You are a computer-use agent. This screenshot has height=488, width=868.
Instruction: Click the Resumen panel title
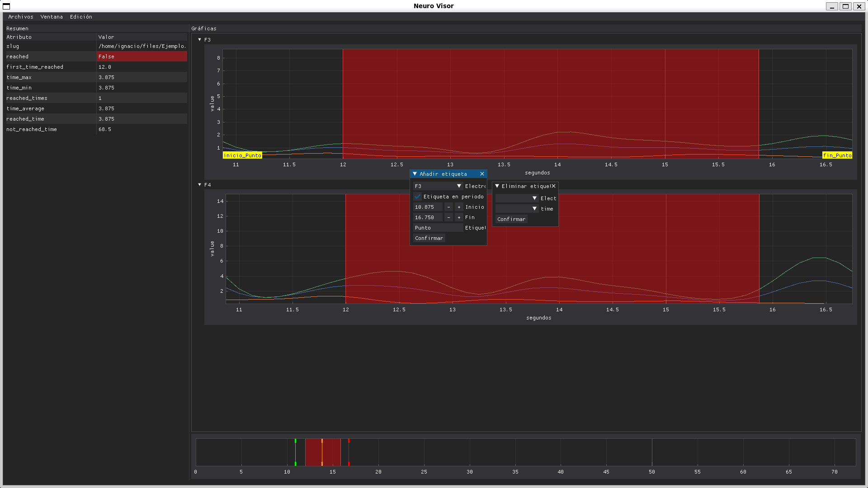point(17,28)
